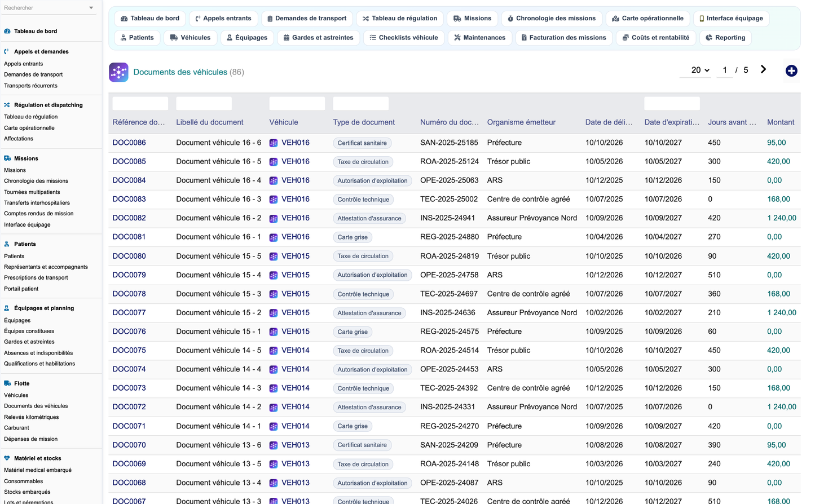
Task: Open Reporting tab
Action: 726,38
